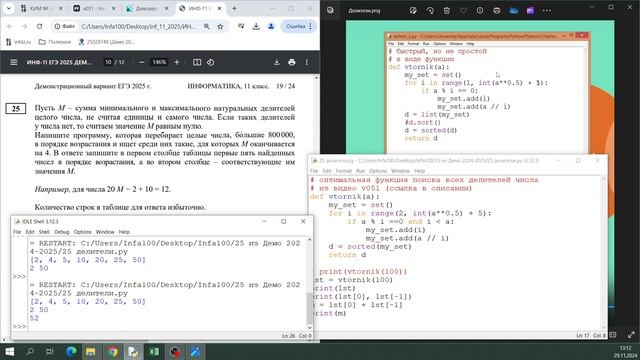Print the image from Photos
The image size is (640, 360).
[x=496, y=11]
